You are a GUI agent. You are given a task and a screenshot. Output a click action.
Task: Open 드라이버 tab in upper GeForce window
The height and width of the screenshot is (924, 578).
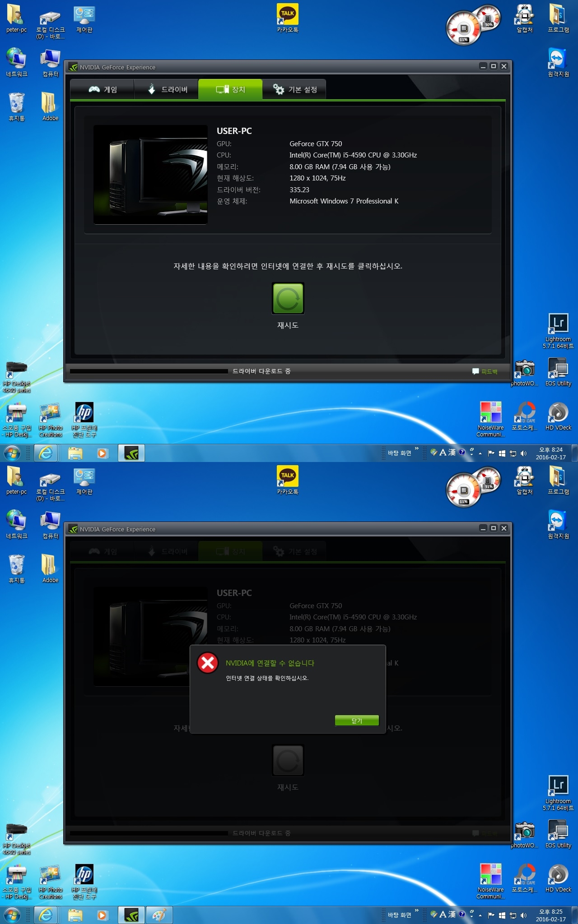(x=167, y=89)
